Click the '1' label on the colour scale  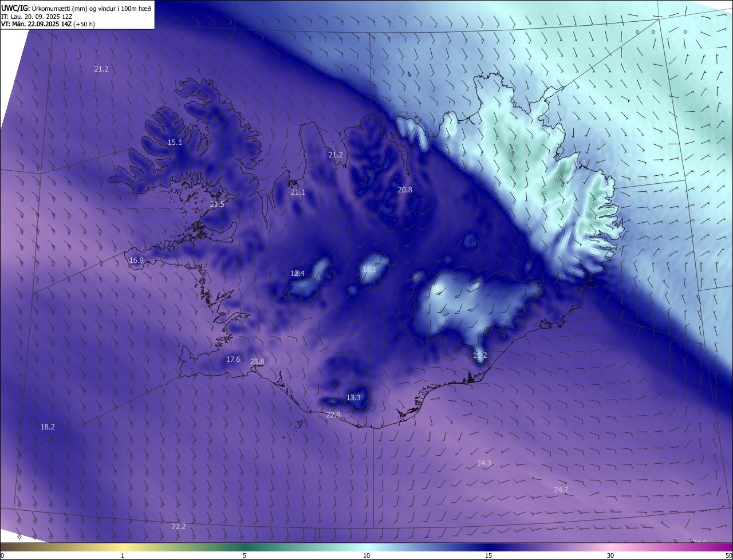tap(123, 555)
